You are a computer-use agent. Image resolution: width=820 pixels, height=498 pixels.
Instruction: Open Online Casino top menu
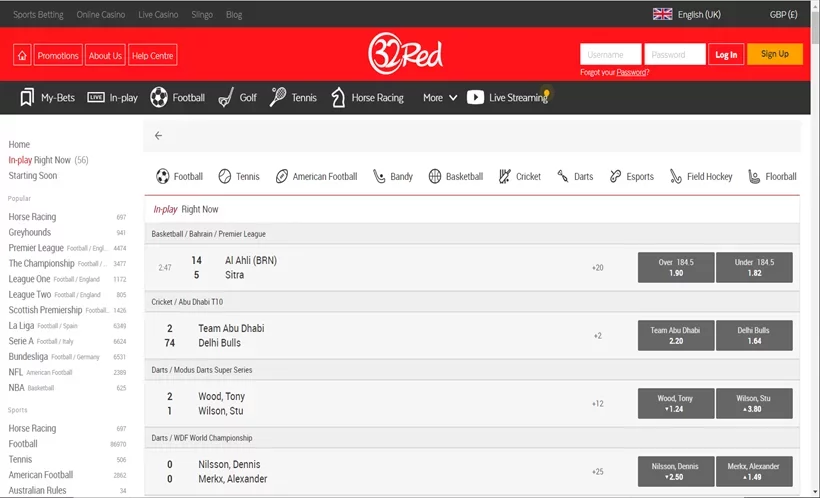pyautogui.click(x=101, y=15)
